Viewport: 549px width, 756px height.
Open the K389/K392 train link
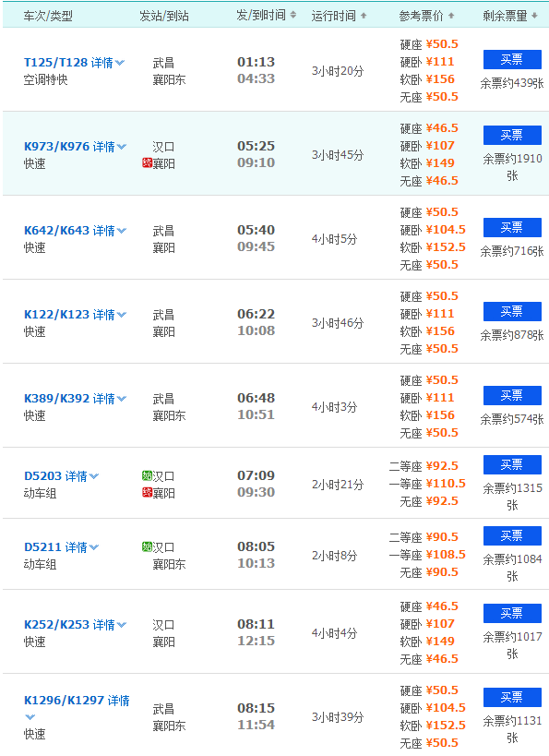56,398
